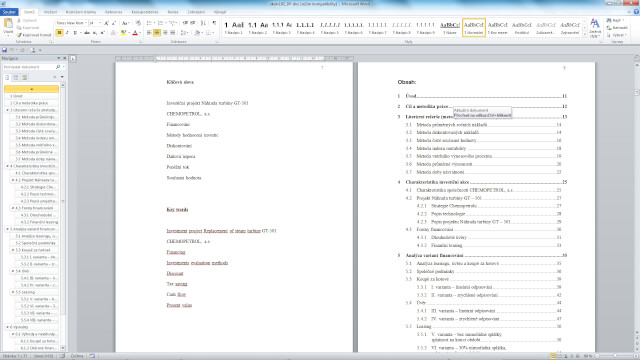Image resolution: width=640 pixels, height=360 pixels.
Task: Toggle center alignment for the paragraph
Action: 157,33
